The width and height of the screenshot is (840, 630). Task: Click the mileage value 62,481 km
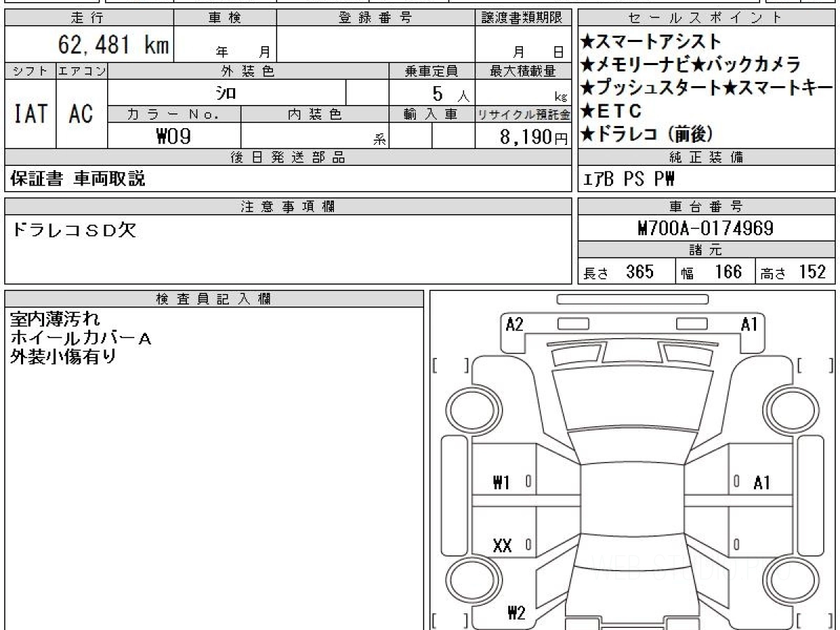coord(113,45)
